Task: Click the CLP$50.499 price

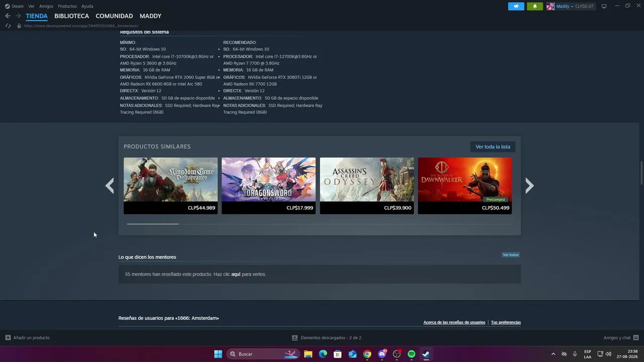Action: (x=496, y=208)
